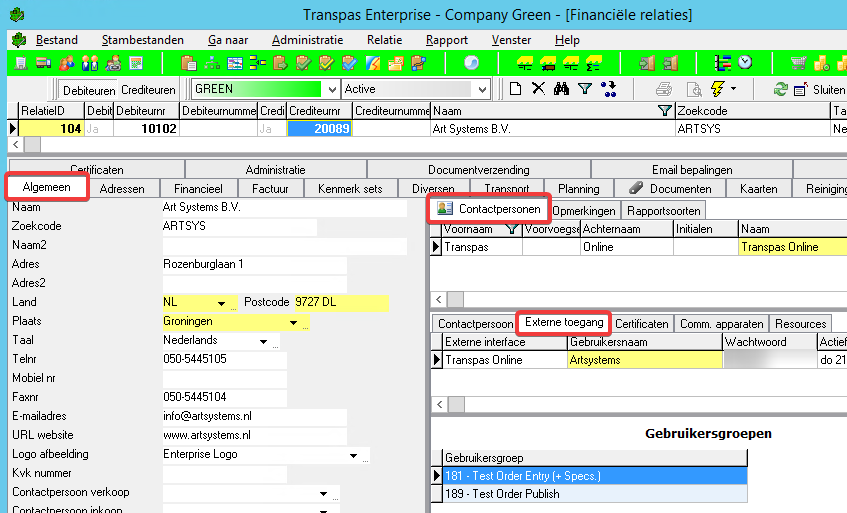Viewport: 847px width, 513px height.
Task: Click the E-mailadres input field
Action: click(x=254, y=417)
